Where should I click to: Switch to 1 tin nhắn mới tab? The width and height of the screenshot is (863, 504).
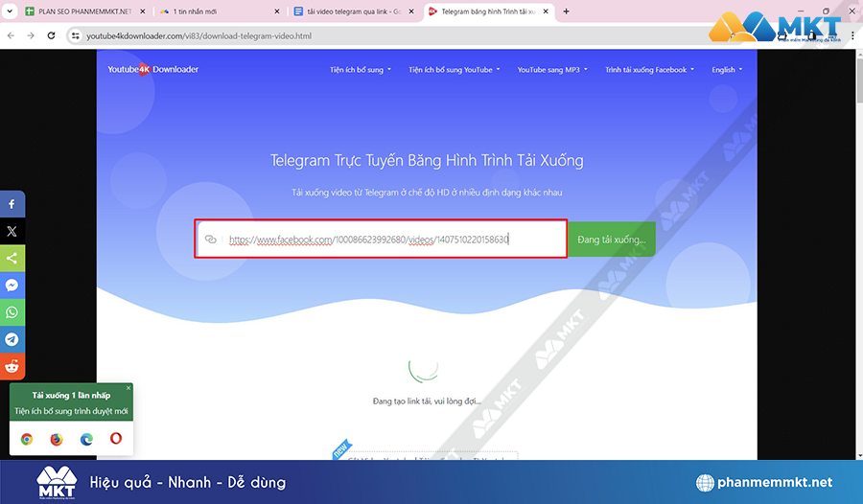[219, 11]
